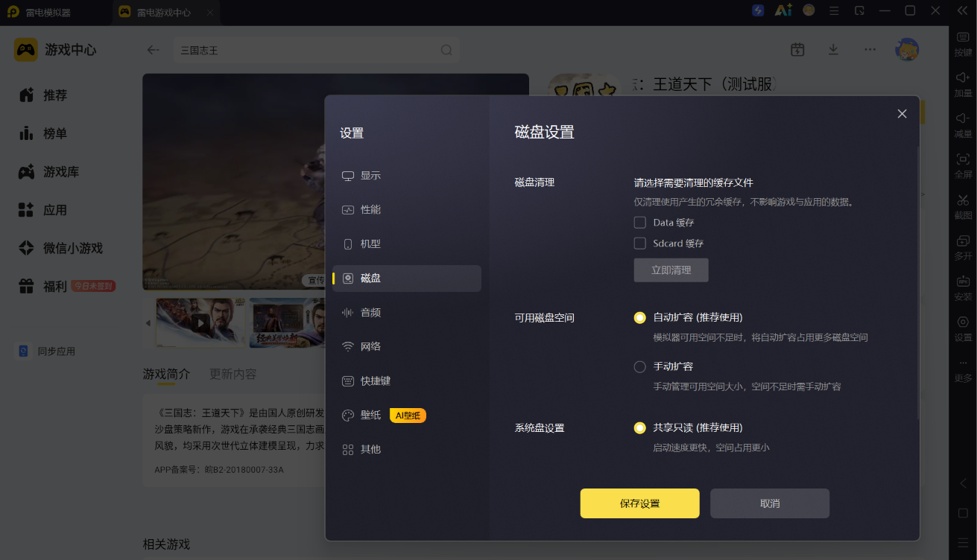Collapse the right sidebar with double chevron

(962, 10)
